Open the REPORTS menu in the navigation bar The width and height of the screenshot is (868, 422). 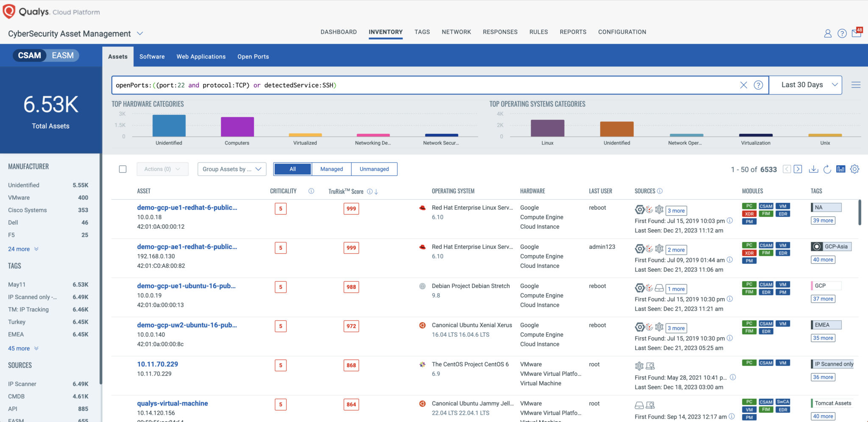click(573, 32)
